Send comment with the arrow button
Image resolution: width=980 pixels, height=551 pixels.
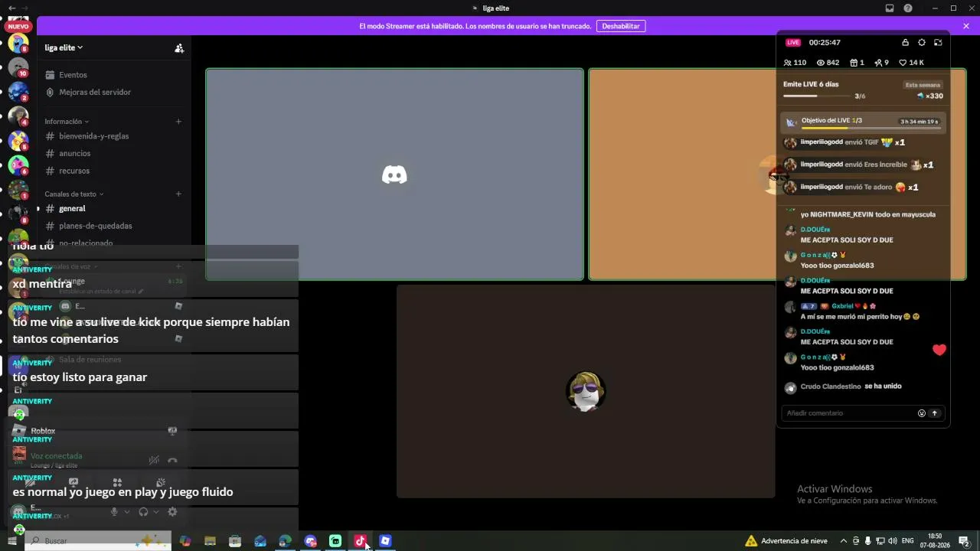click(x=935, y=413)
